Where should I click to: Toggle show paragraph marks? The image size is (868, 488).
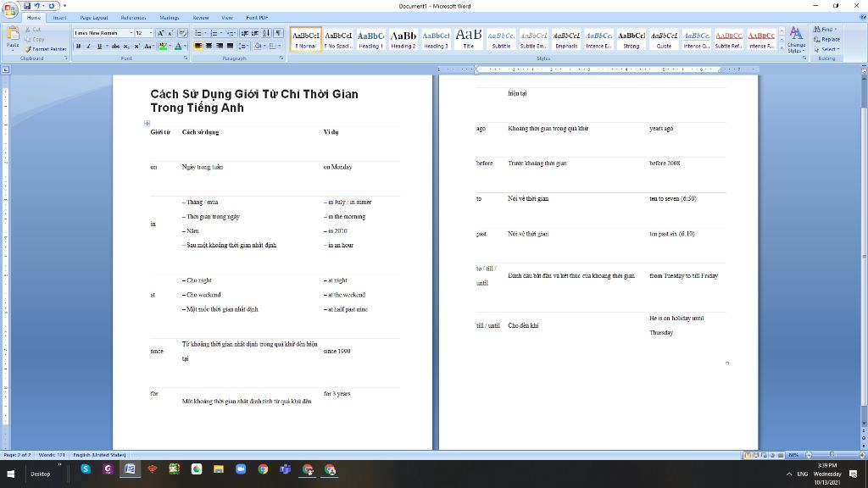tap(278, 33)
